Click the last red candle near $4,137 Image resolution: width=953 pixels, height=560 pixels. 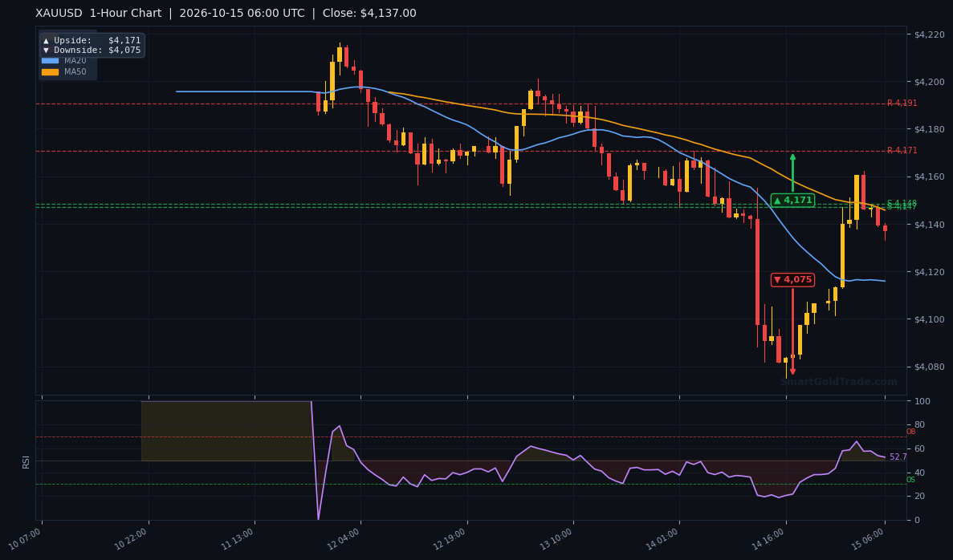click(x=885, y=229)
